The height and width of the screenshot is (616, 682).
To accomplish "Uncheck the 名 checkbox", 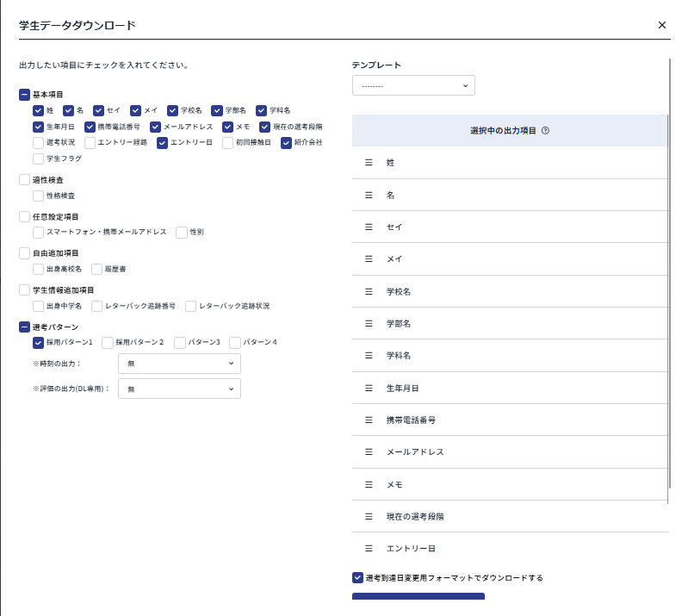I will click(68, 110).
